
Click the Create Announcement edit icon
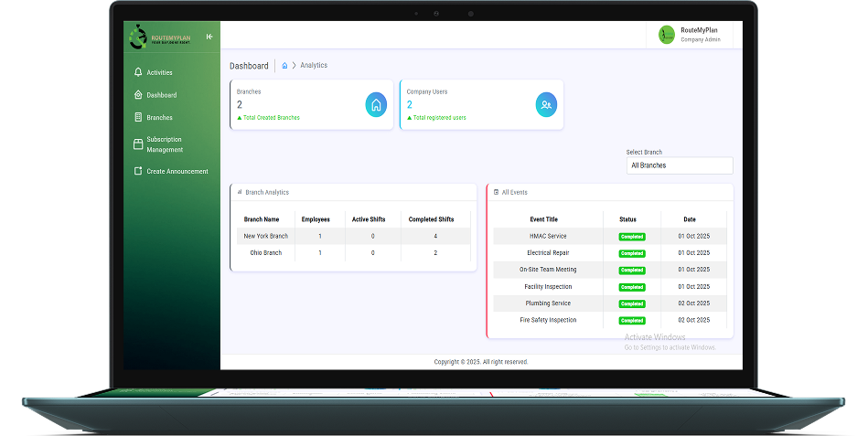click(138, 171)
